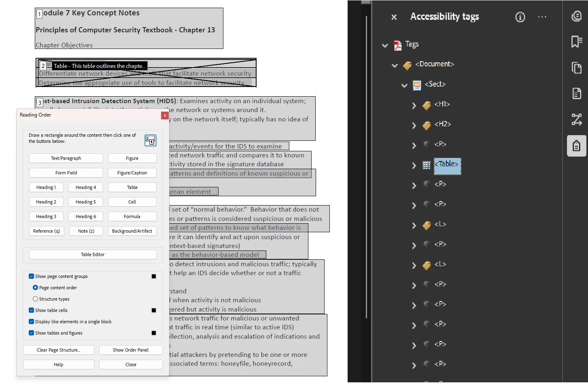Tag selection as Heading 6

[86, 216]
